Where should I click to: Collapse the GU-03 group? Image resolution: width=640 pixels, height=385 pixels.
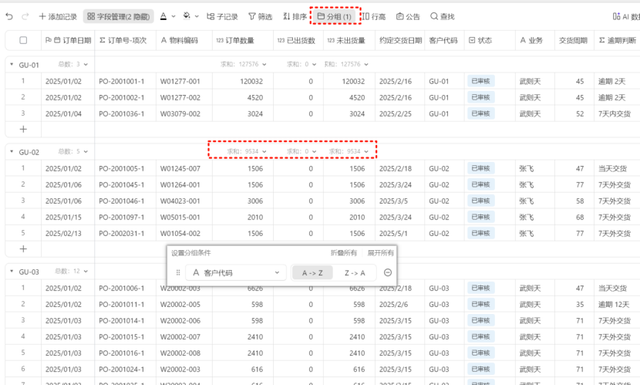(11, 272)
